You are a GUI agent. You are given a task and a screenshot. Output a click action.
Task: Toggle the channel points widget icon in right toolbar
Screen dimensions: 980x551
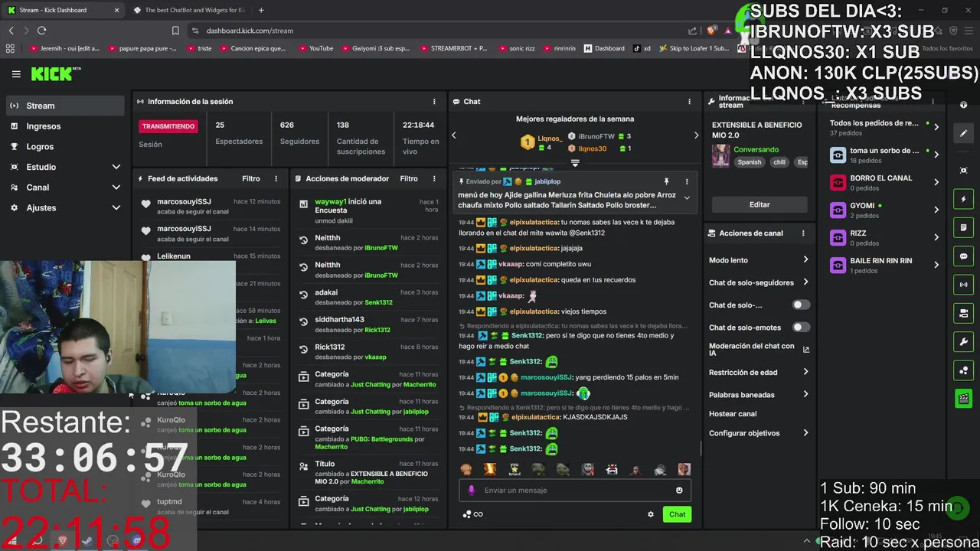tap(964, 370)
